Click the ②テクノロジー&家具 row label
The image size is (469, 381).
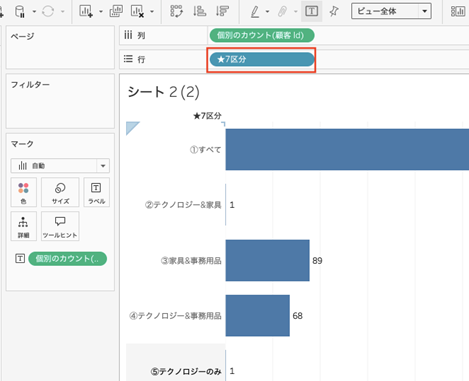point(183,205)
